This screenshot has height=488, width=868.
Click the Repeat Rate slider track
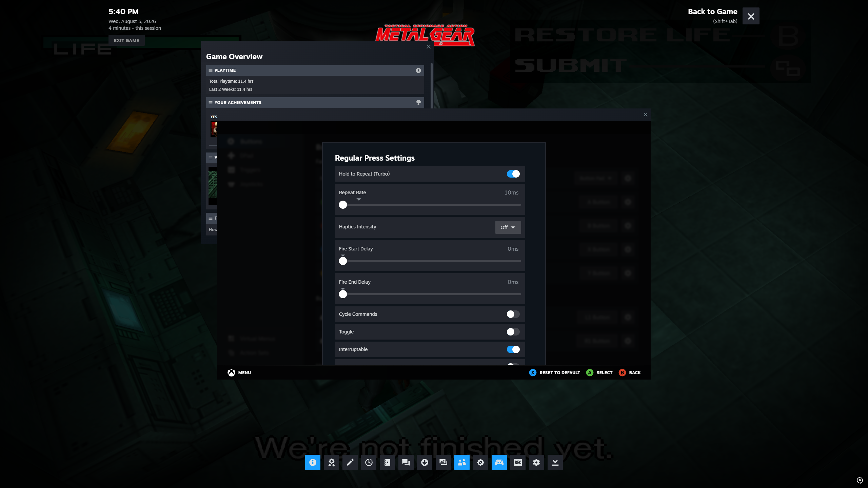430,205
